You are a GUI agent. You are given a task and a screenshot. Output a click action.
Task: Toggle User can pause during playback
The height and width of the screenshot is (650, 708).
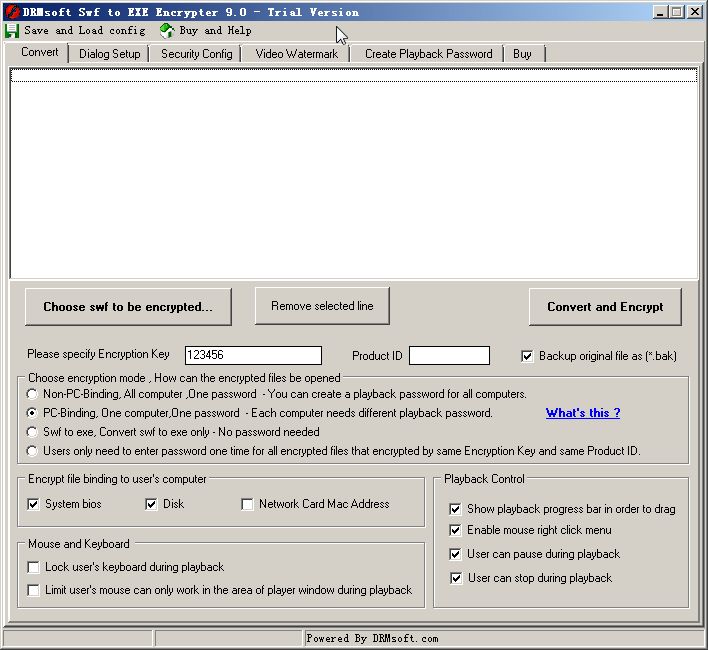pos(455,554)
